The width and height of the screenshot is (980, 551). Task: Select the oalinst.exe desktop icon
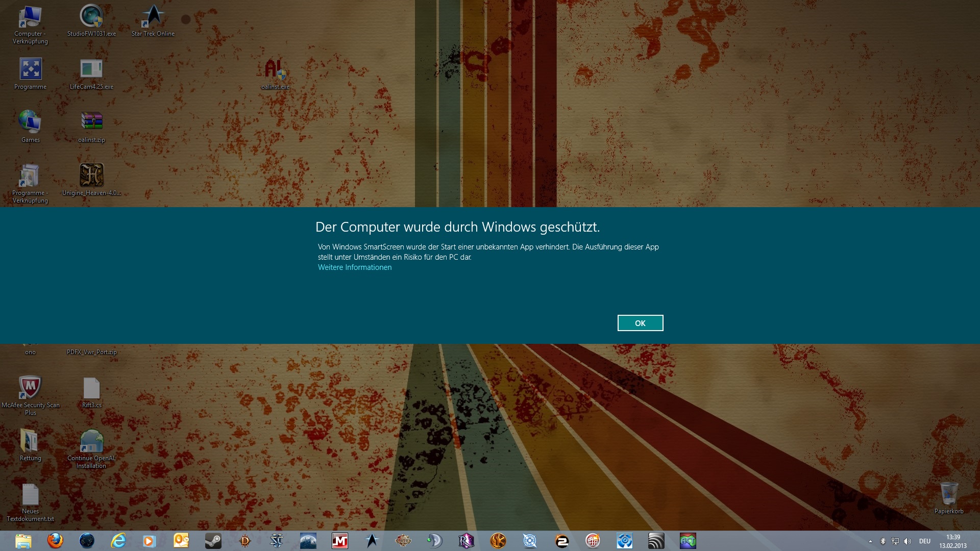coord(275,72)
